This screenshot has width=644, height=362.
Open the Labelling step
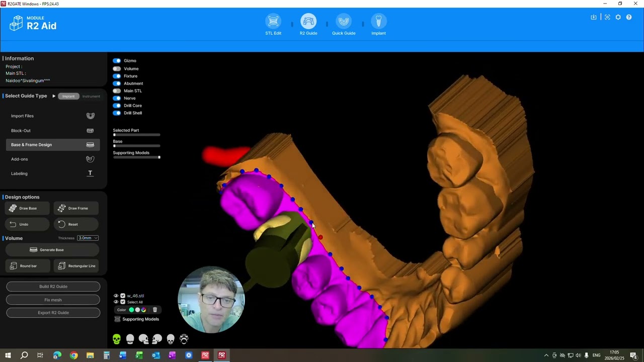53,173
